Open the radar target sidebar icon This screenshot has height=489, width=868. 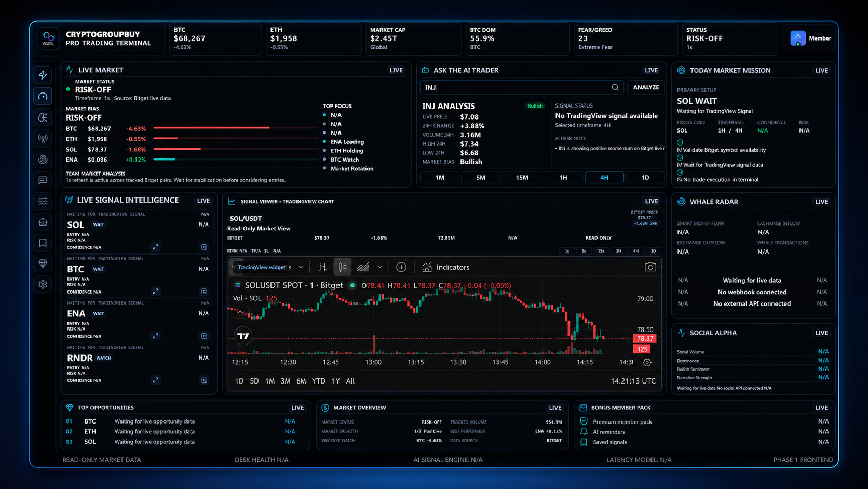pyautogui.click(x=43, y=160)
